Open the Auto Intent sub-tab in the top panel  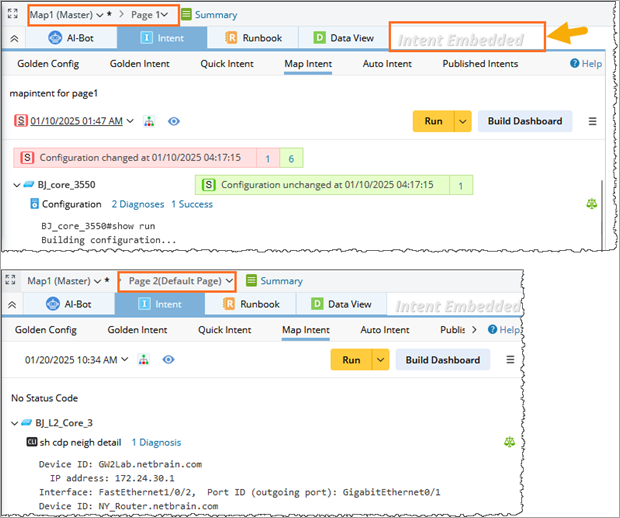(x=387, y=64)
